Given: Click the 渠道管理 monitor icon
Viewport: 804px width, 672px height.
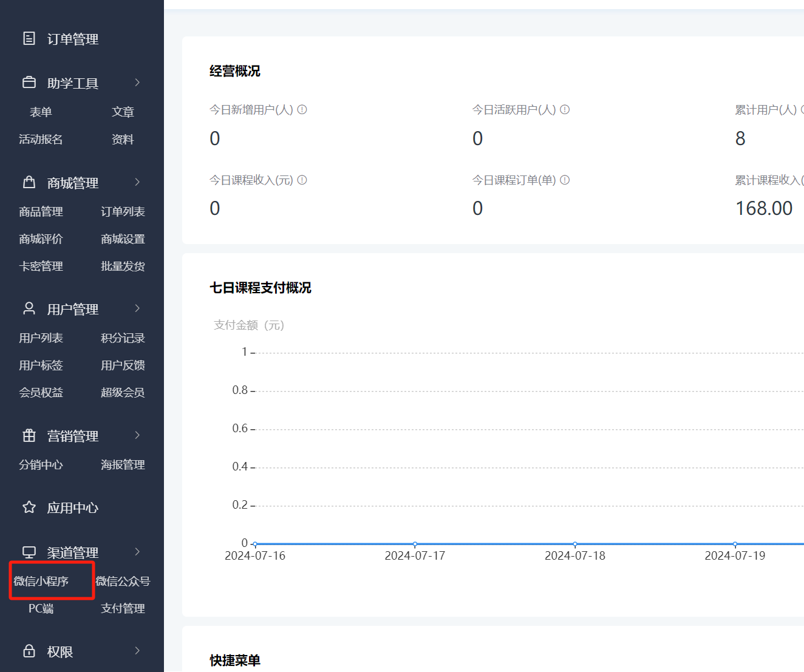Looking at the screenshot, I should pos(29,552).
